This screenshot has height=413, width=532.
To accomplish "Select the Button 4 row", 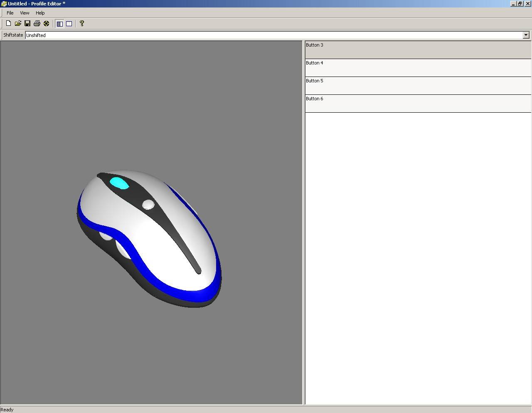I will point(418,68).
